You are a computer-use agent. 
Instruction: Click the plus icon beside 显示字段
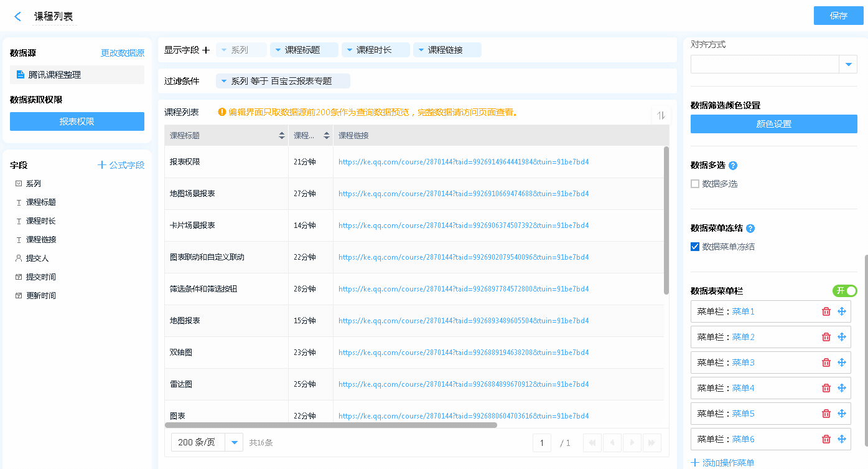point(207,50)
